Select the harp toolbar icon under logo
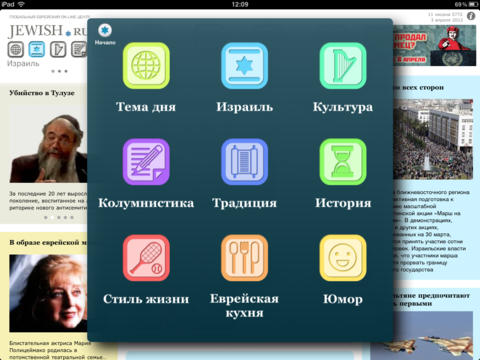Viewport: 480px width, 360px height. click(x=58, y=49)
